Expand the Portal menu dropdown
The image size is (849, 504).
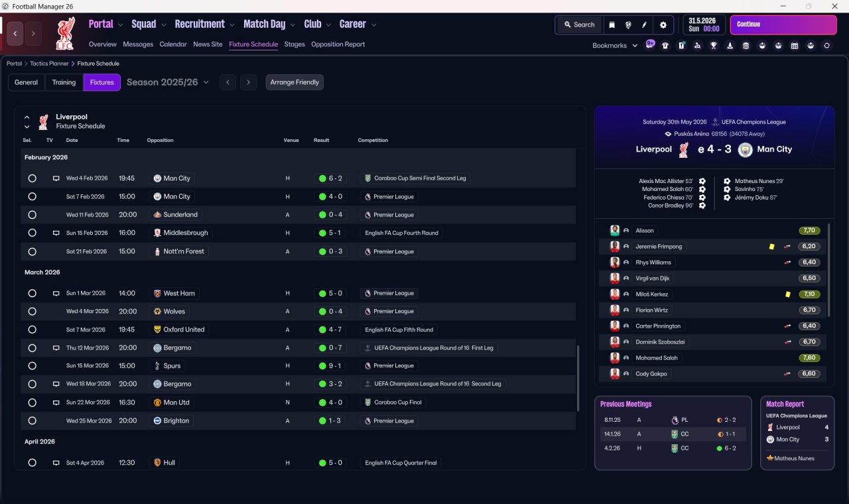point(120,25)
